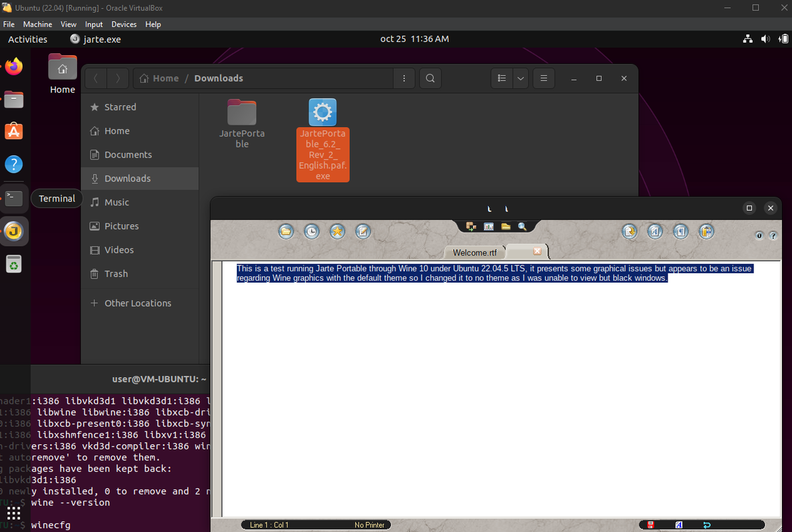This screenshot has height=532, width=792.
Task: Click the Jarte edit notepad icon
Action: click(362, 231)
